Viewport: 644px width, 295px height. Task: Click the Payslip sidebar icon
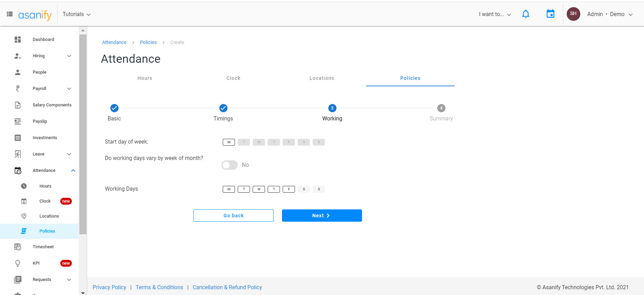click(18, 121)
